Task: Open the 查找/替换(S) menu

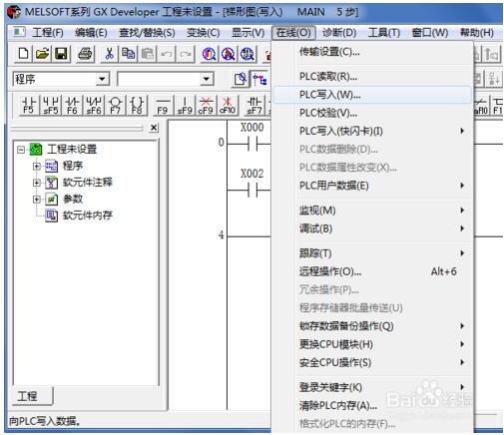Action: (147, 33)
